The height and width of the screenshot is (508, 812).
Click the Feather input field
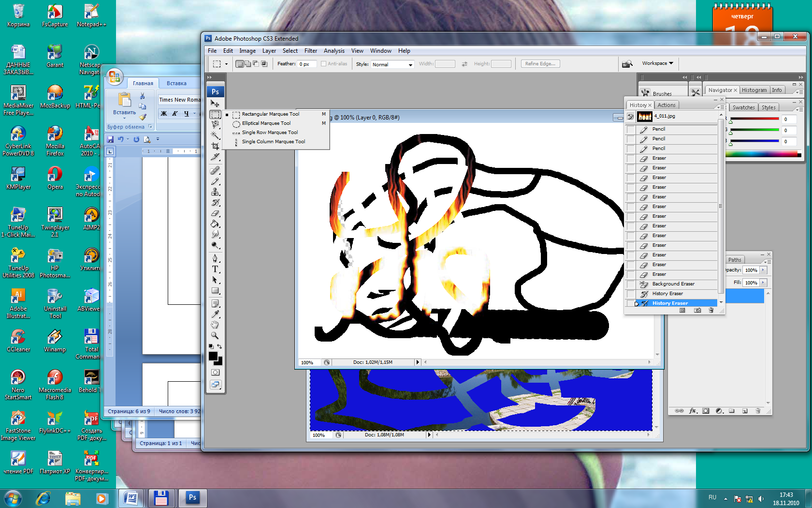pyautogui.click(x=307, y=64)
